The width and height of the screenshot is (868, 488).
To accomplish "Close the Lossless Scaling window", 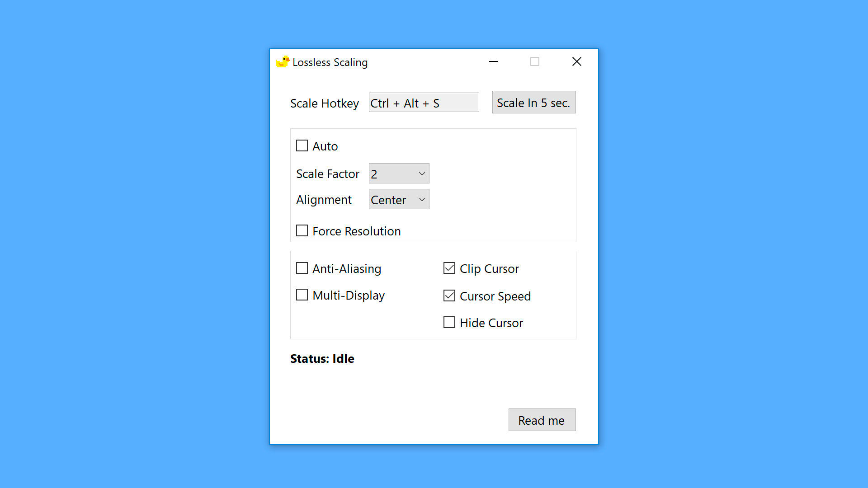I will [576, 61].
